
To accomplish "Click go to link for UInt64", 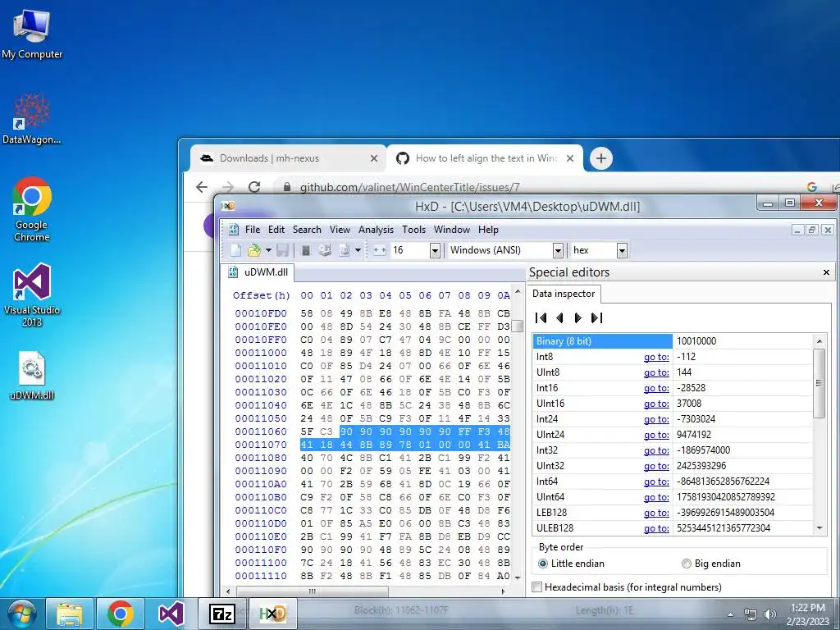I will [656, 497].
